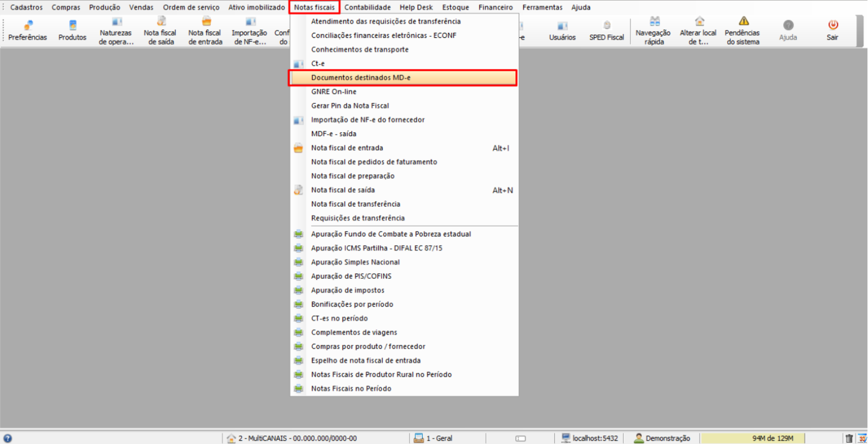Image resolution: width=868 pixels, height=444 pixels.
Task: Click the trash icon in status bar
Action: [849, 438]
